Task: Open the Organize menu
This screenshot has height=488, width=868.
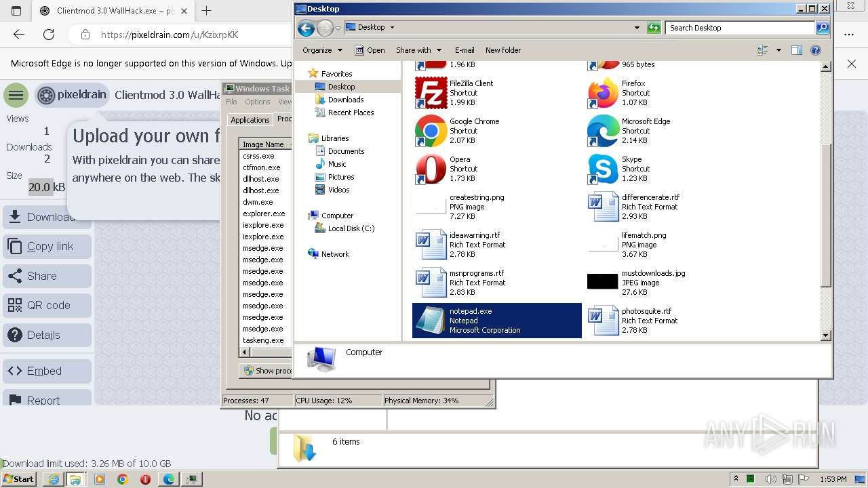Action: 322,50
